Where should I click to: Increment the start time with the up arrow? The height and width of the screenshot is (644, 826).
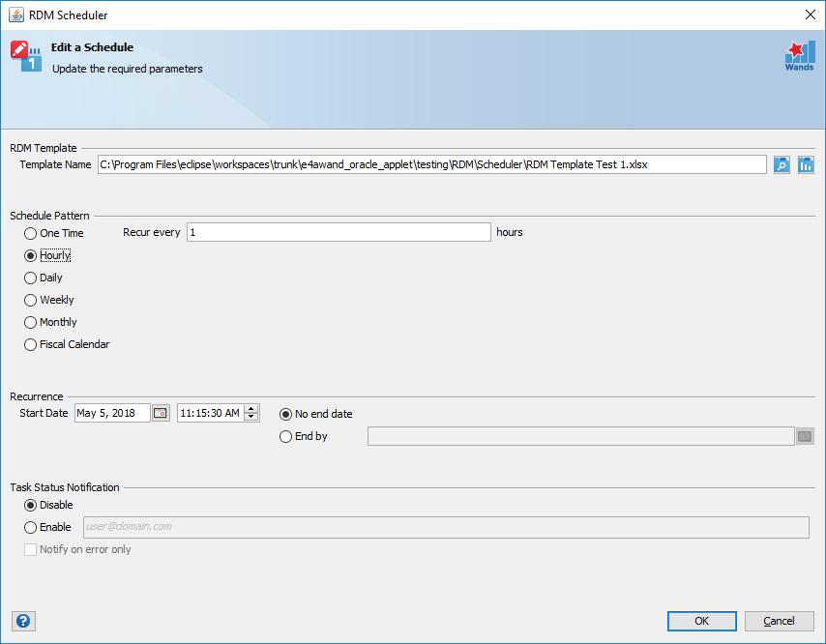pyautogui.click(x=250, y=408)
